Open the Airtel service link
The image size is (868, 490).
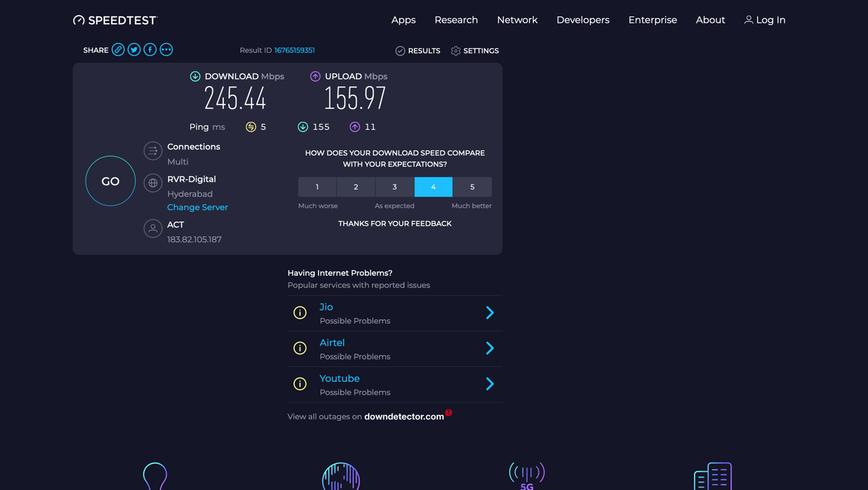coord(332,343)
